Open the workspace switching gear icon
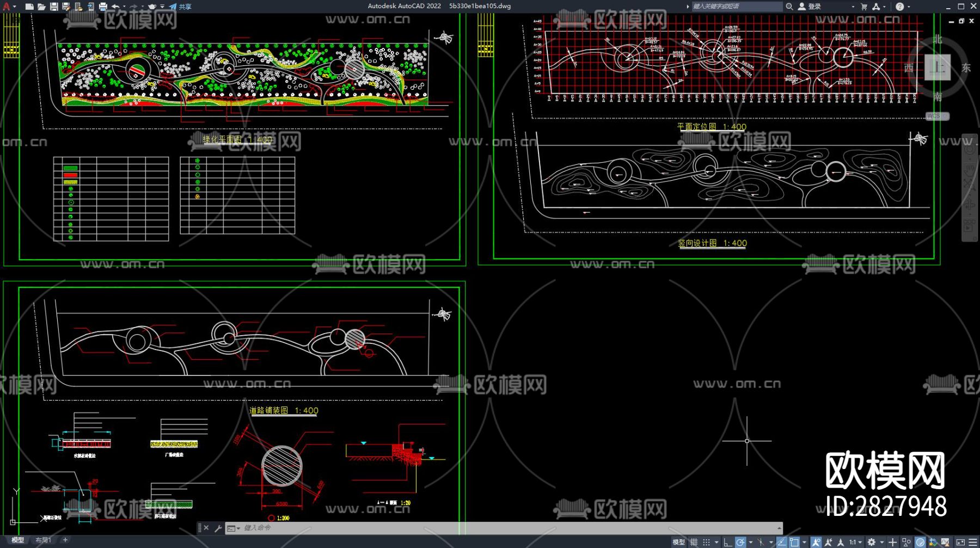 click(x=872, y=542)
